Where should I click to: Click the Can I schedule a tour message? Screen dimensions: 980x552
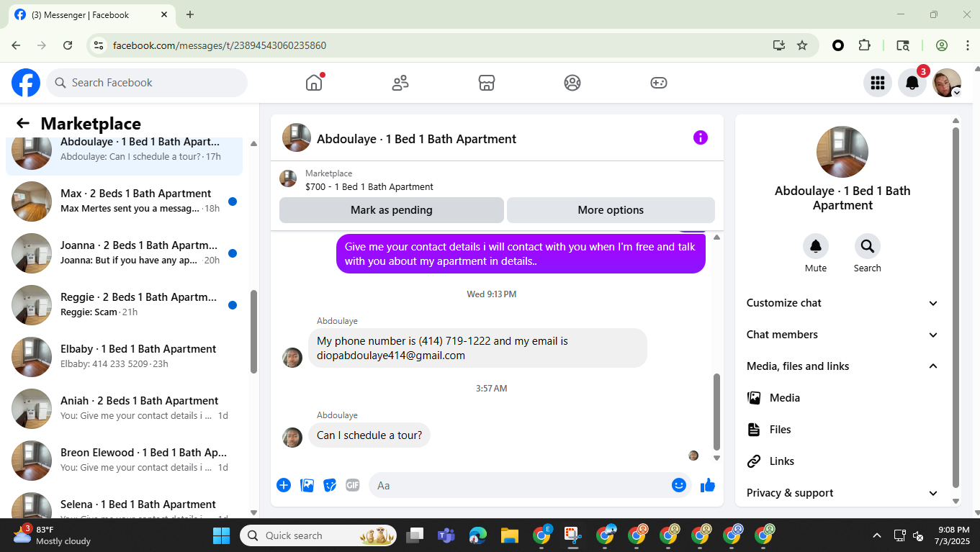pos(369,435)
